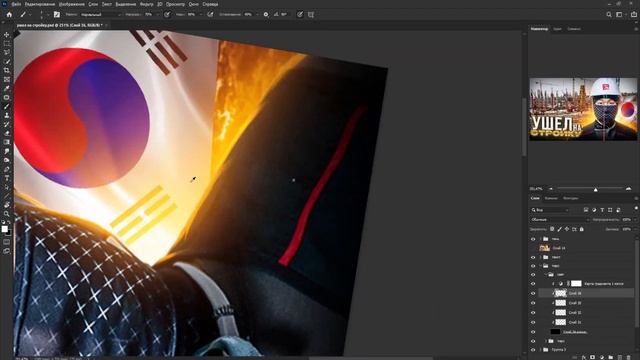Toggle pressure for size icon
Screen dimensions: 640x360
[x=300, y=14]
